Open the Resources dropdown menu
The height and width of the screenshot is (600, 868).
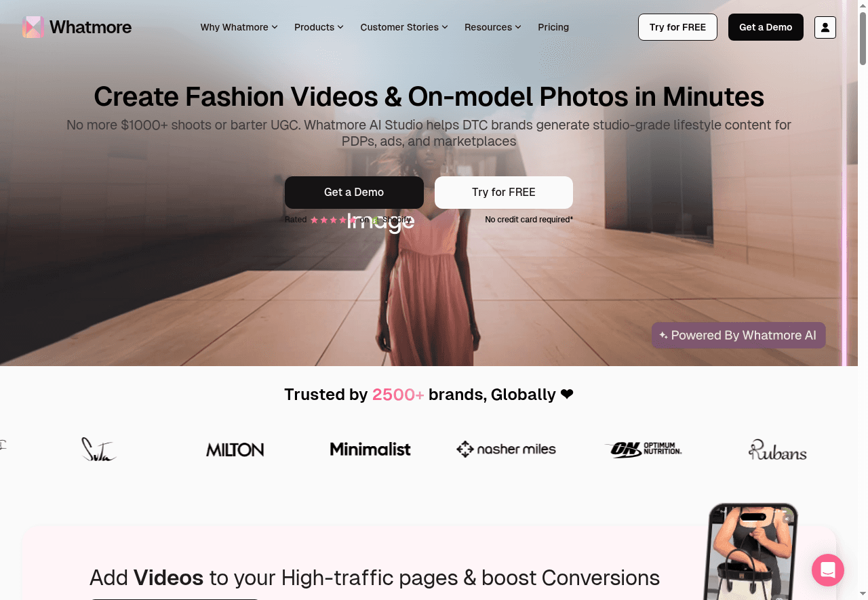click(x=493, y=27)
